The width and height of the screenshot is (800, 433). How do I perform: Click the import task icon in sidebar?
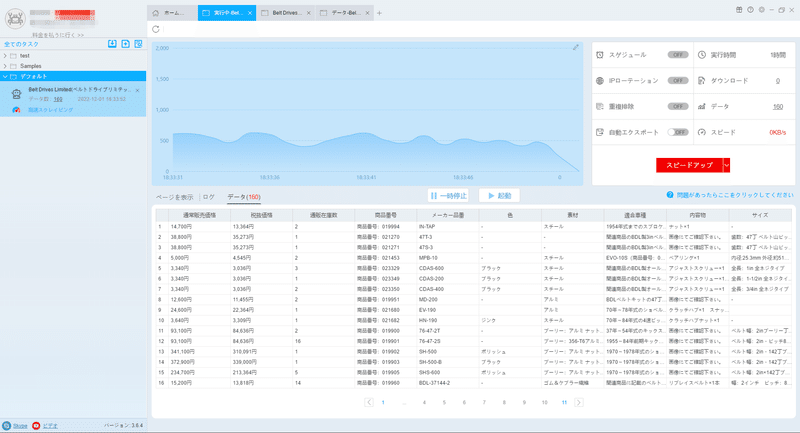point(112,44)
